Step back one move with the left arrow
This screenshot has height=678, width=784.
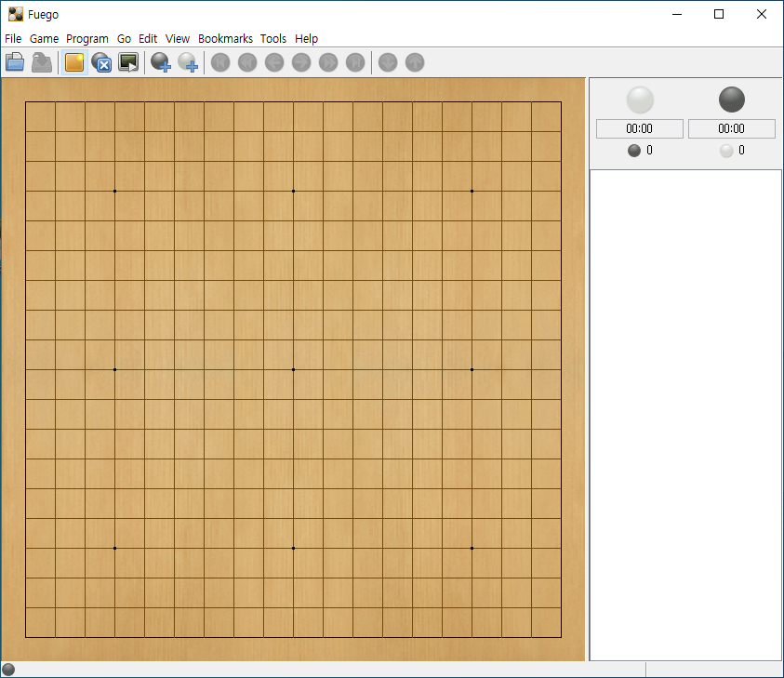point(274,62)
